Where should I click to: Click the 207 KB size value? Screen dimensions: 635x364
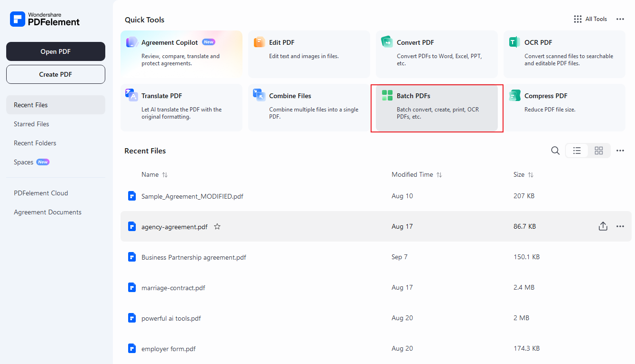tap(524, 196)
